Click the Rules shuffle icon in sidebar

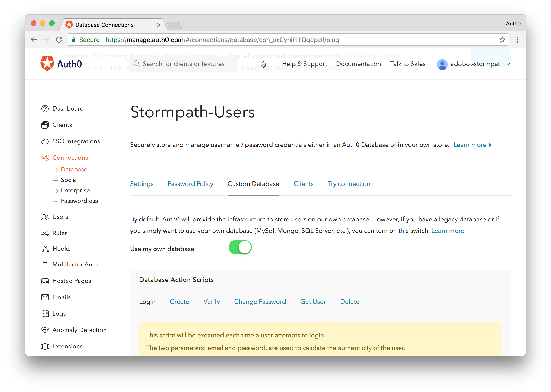(x=45, y=233)
